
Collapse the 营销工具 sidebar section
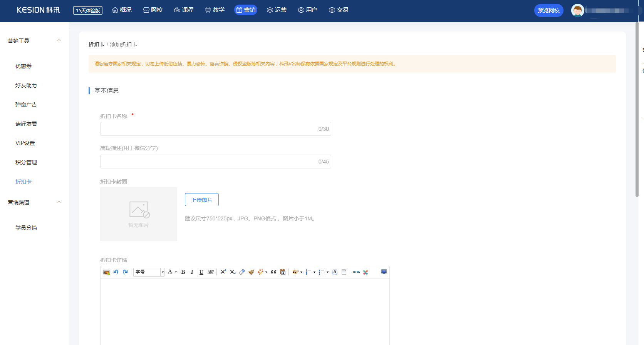59,40
